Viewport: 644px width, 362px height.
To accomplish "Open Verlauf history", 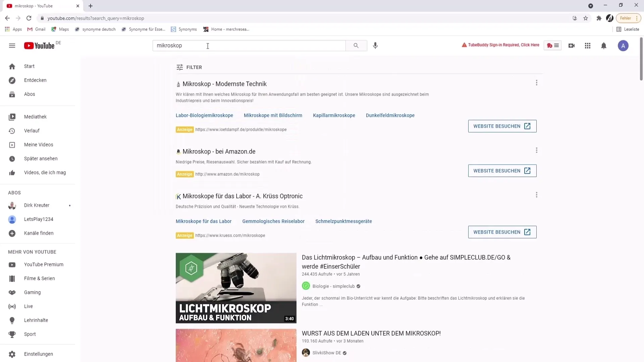I will (x=38, y=131).
